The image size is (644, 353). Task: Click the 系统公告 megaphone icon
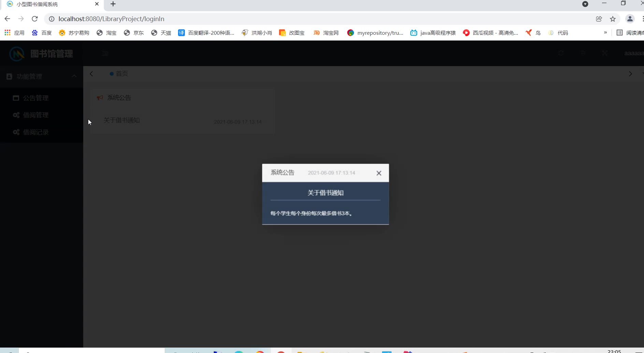[100, 98]
